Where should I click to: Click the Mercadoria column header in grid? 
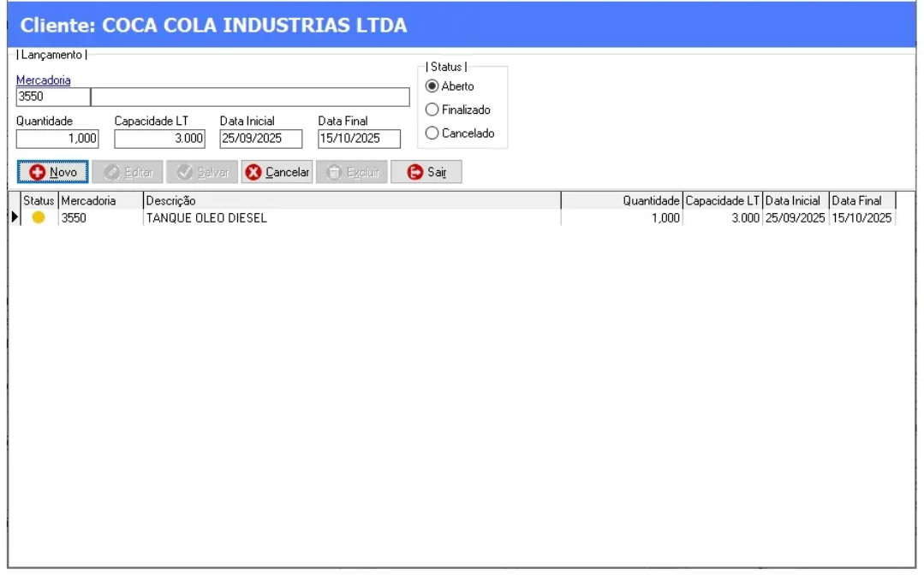pyautogui.click(x=101, y=201)
